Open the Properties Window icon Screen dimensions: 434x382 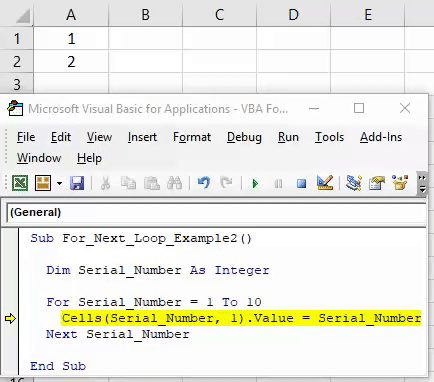pyautogui.click(x=377, y=183)
